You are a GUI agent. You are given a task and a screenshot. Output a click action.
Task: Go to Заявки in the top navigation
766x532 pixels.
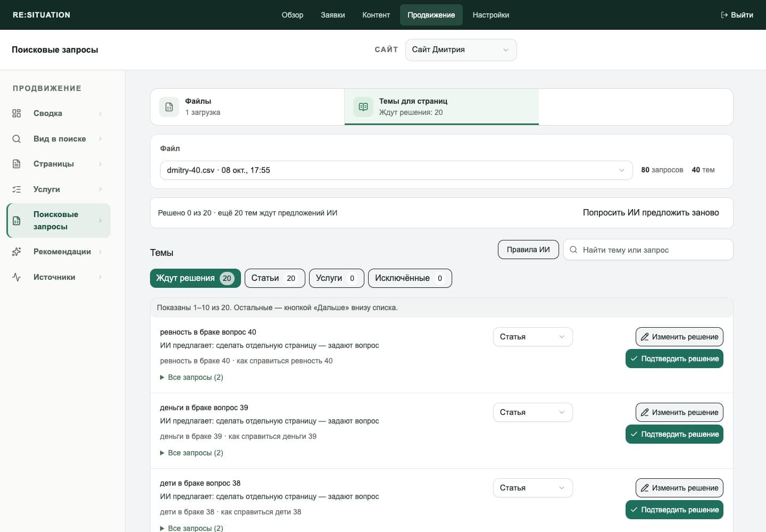coord(333,15)
